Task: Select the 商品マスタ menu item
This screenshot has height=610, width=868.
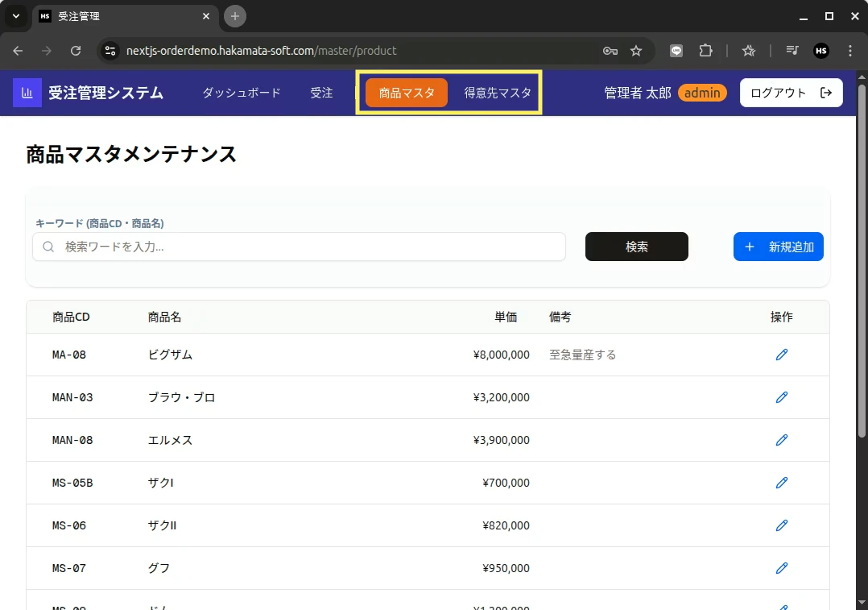Action: coord(407,93)
